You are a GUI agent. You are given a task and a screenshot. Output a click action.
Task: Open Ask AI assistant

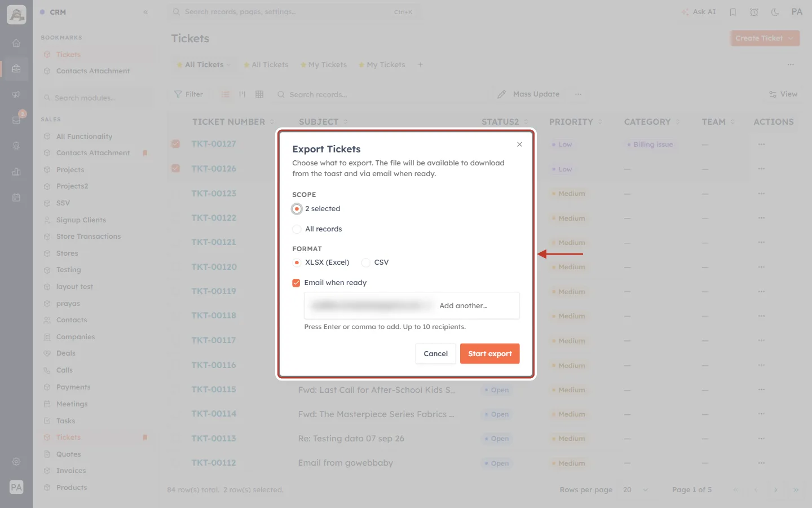pyautogui.click(x=698, y=12)
